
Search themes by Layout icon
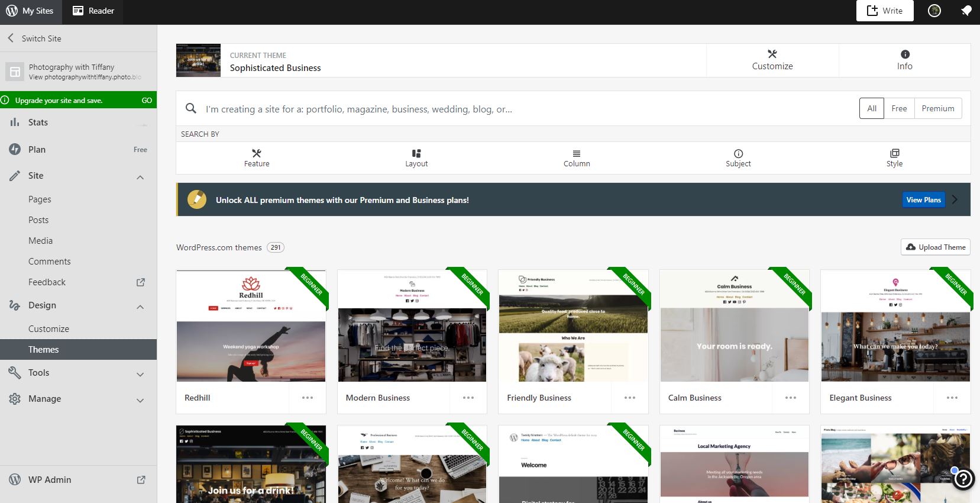coord(416,153)
